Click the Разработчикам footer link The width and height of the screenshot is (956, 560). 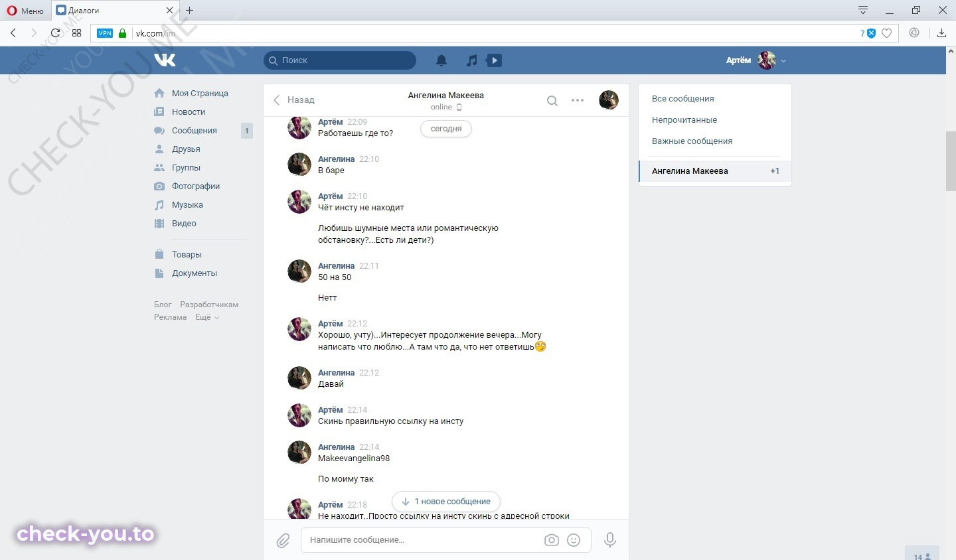pos(209,305)
